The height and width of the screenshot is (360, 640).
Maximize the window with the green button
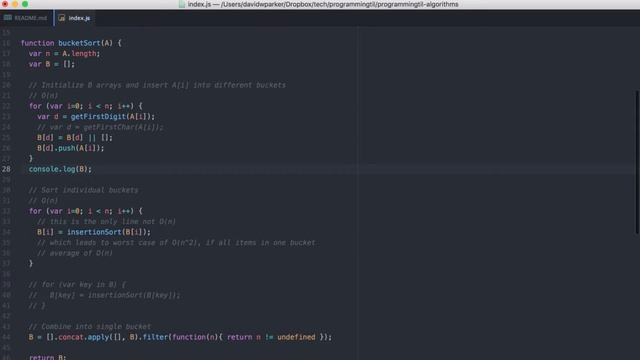pyautogui.click(x=25, y=4)
